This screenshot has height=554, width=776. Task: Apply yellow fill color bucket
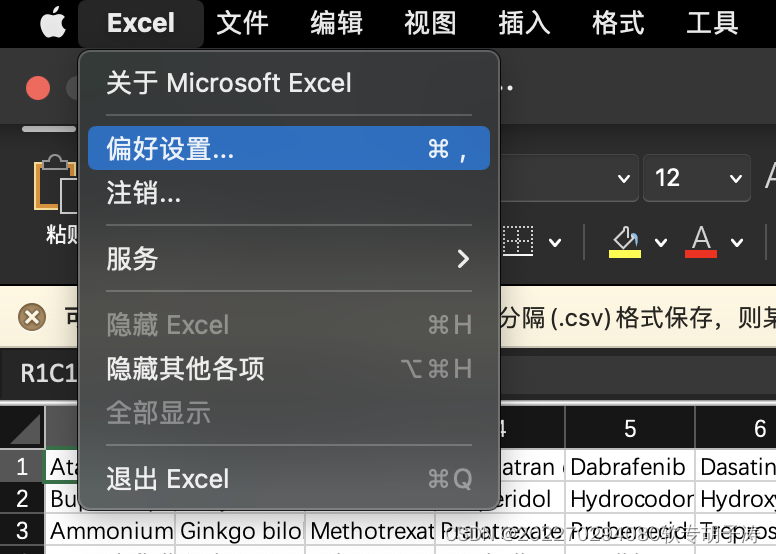pos(625,242)
